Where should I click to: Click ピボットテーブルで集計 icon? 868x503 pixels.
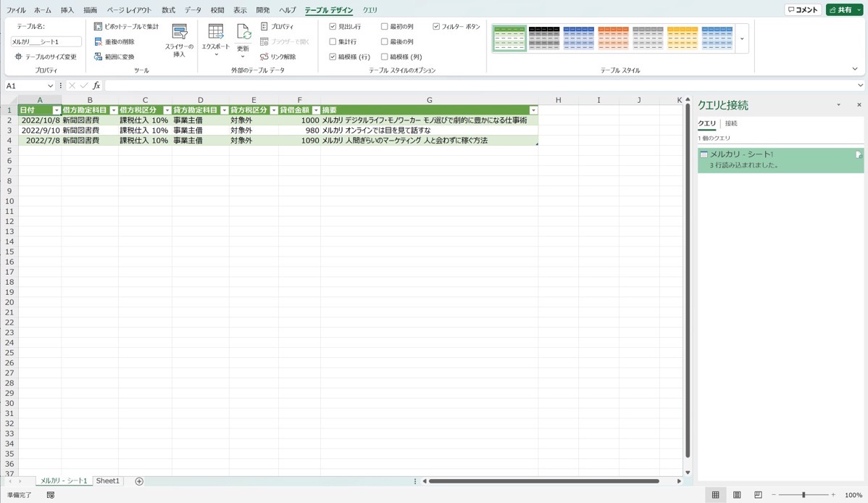98,27
